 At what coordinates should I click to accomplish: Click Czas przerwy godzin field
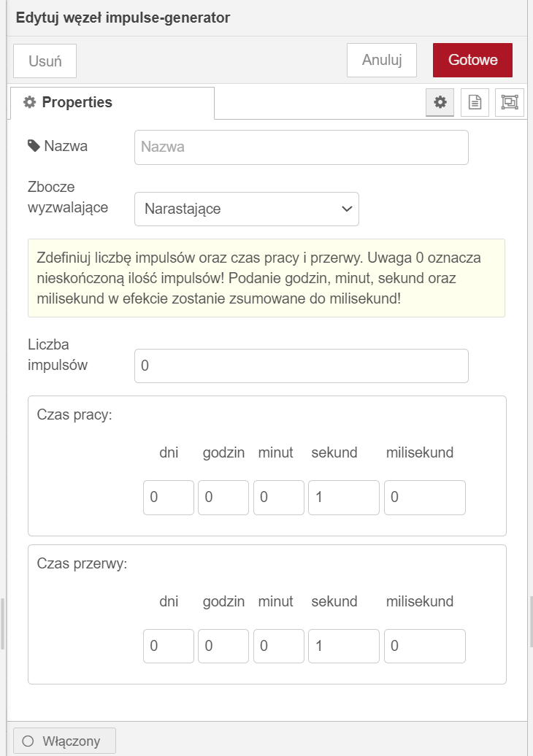click(223, 646)
